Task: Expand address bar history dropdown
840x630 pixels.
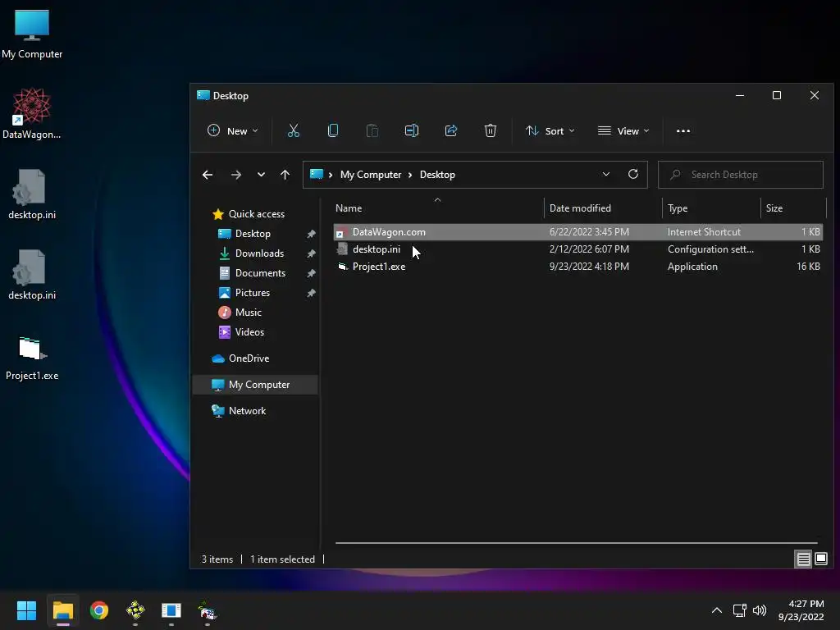Action: pos(606,174)
